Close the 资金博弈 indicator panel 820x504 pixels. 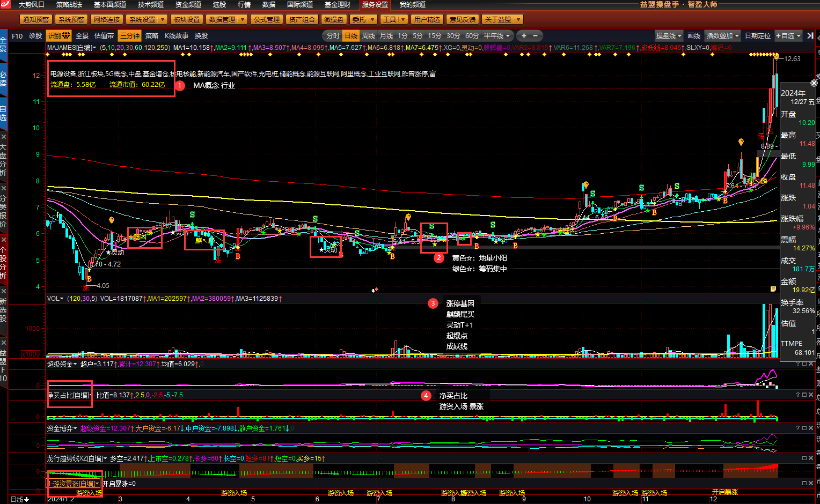pyautogui.click(x=811, y=428)
